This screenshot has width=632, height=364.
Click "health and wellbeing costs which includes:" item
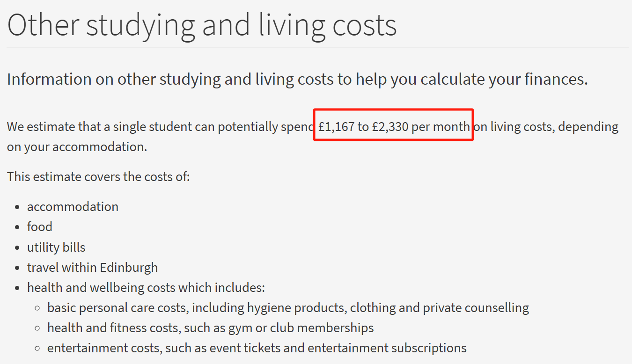(x=146, y=287)
